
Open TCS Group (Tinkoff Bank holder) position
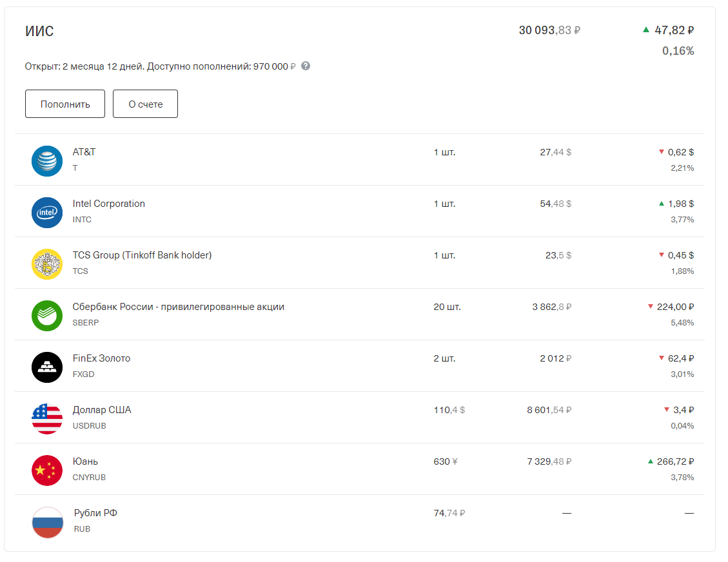(142, 255)
